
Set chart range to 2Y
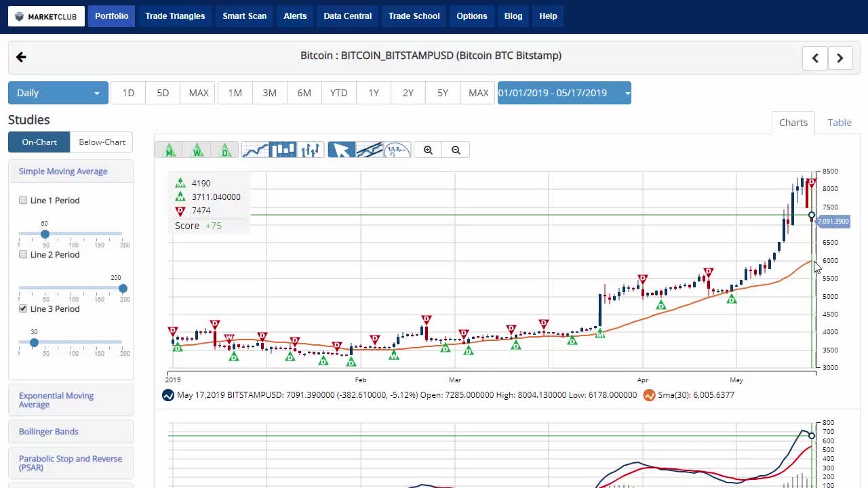408,93
